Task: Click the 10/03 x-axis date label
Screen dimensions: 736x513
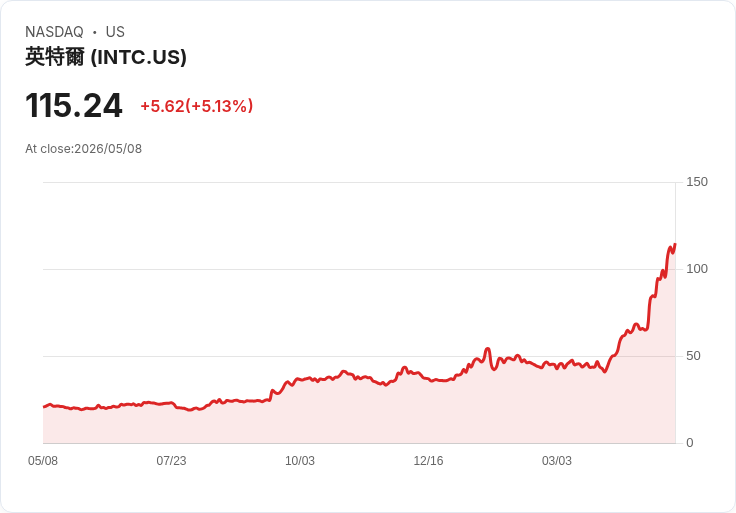Action: click(300, 461)
